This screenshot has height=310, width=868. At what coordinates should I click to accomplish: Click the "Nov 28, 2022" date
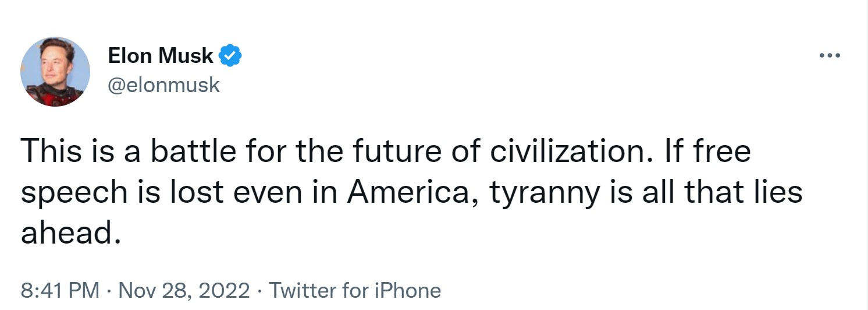click(x=184, y=290)
